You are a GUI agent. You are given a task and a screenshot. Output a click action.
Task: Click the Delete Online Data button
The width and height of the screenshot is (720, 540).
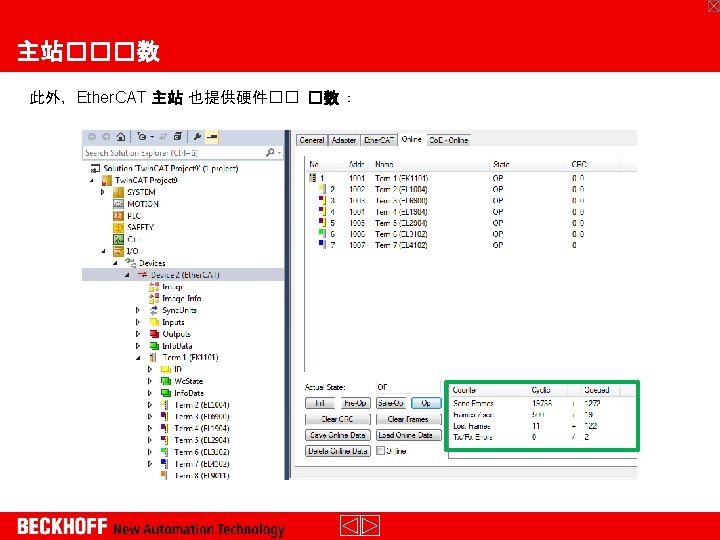(x=338, y=451)
